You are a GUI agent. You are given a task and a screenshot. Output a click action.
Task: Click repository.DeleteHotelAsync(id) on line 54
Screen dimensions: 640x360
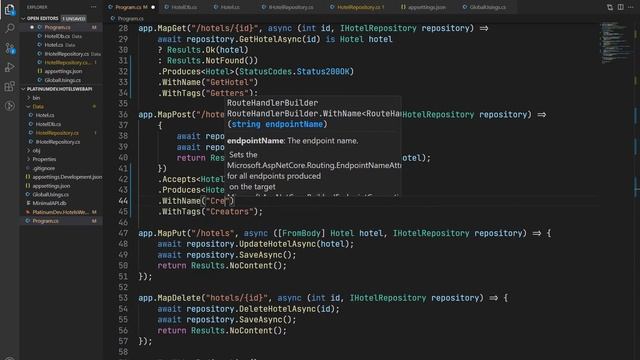pos(262,309)
